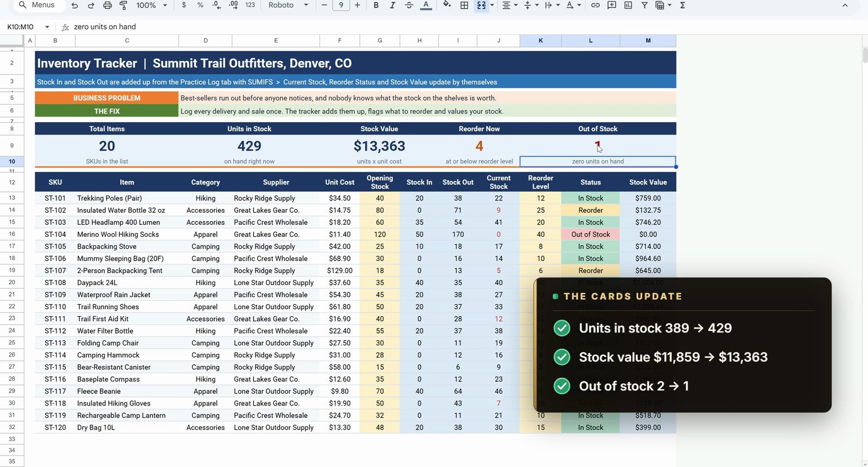The width and height of the screenshot is (868, 467).
Task: Open the name box range dropdown
Action: (x=47, y=27)
